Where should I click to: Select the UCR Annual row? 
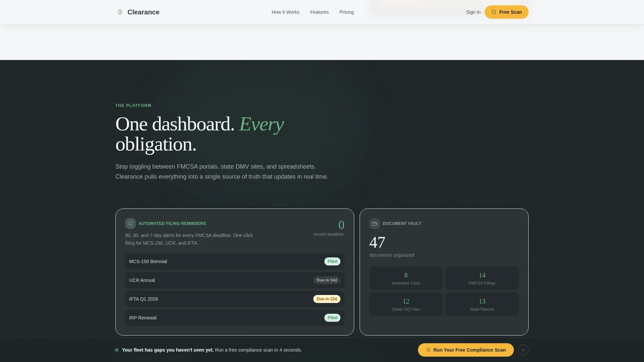(x=235, y=280)
